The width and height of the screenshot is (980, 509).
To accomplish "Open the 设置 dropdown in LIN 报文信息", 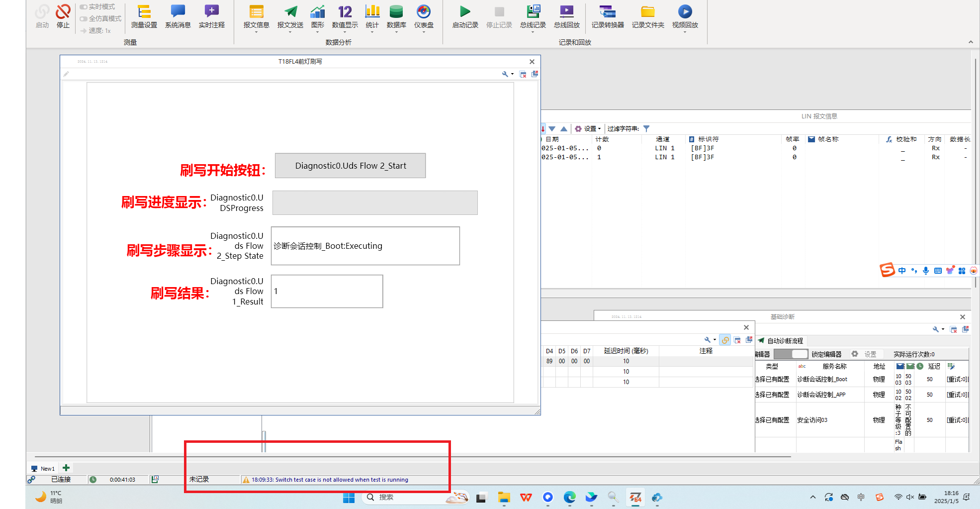I will tap(588, 128).
